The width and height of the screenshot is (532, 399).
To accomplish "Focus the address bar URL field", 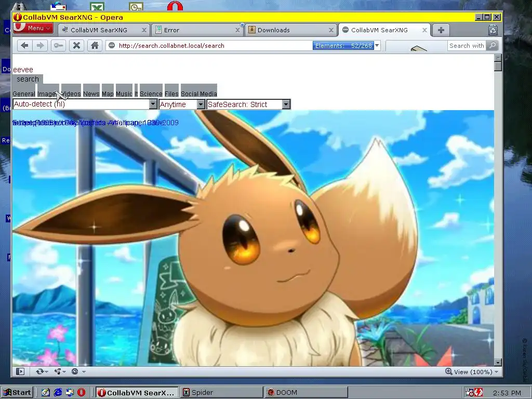I will (x=214, y=46).
